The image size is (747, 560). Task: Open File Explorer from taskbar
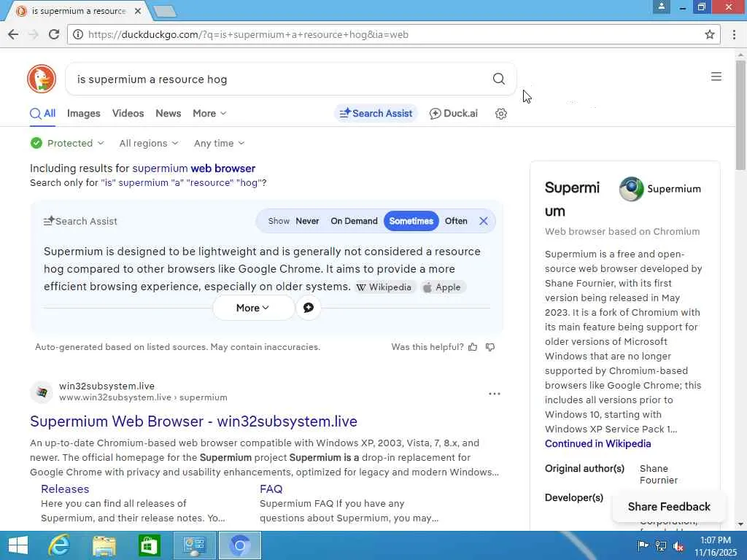coord(104,545)
